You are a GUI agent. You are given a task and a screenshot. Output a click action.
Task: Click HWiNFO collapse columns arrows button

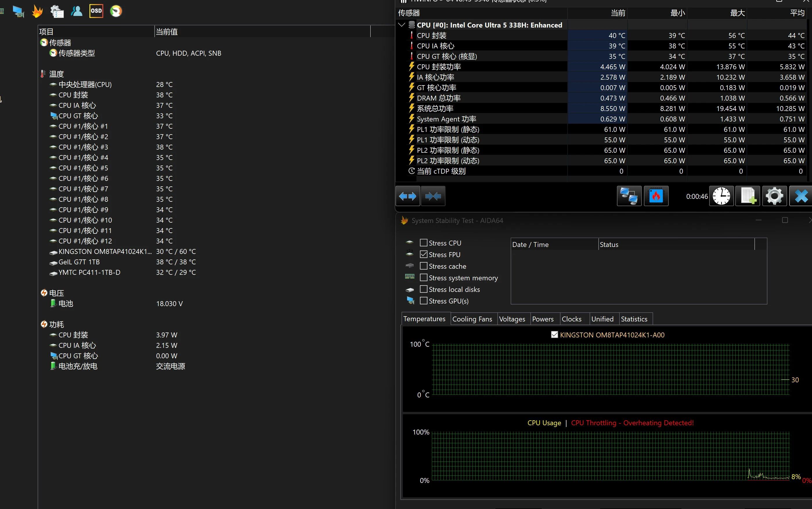point(433,196)
